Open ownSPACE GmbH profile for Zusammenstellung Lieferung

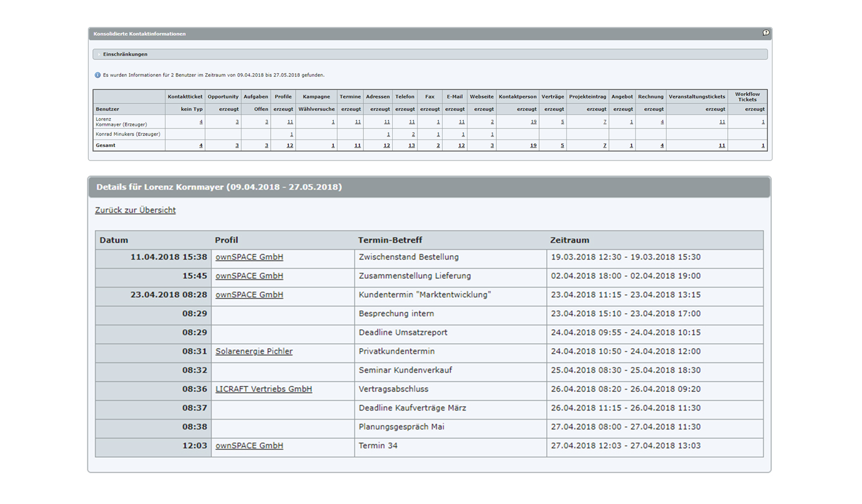(x=249, y=276)
